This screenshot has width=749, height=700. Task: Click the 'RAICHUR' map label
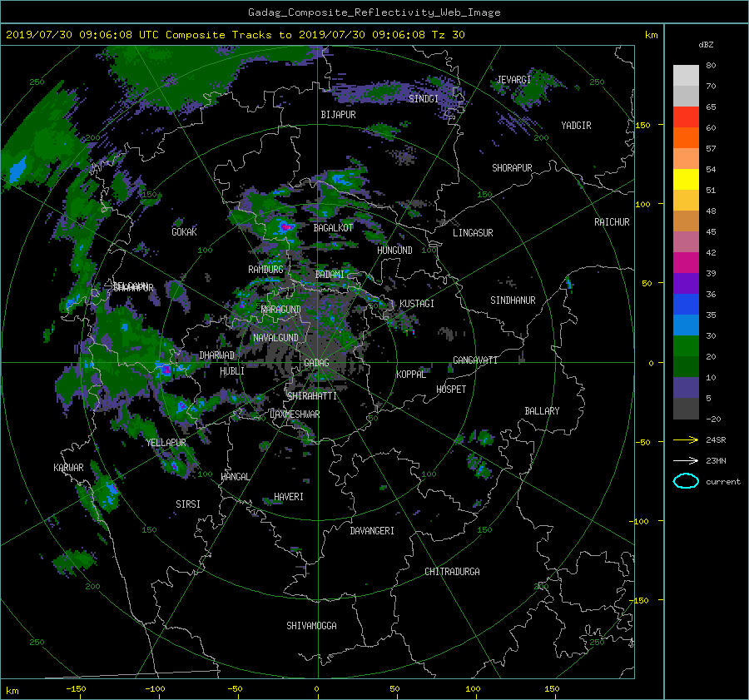pyautogui.click(x=612, y=222)
